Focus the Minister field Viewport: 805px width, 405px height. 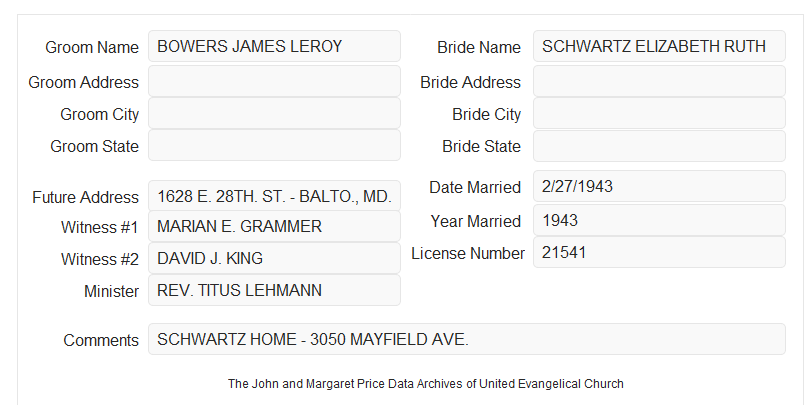[274, 290]
